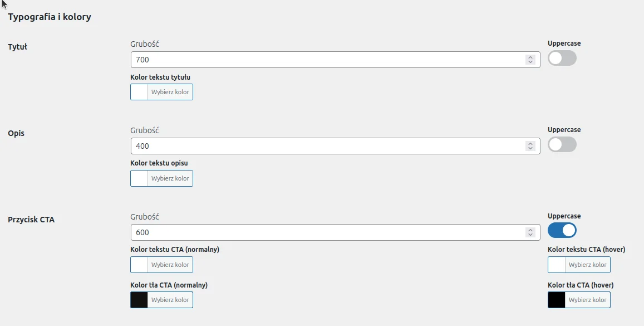Toggle Uppercase switch for Tytuł
This screenshot has width=644, height=326.
click(562, 58)
